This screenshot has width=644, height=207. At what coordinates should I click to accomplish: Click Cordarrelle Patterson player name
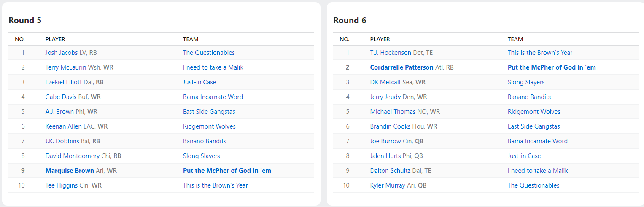click(x=401, y=67)
